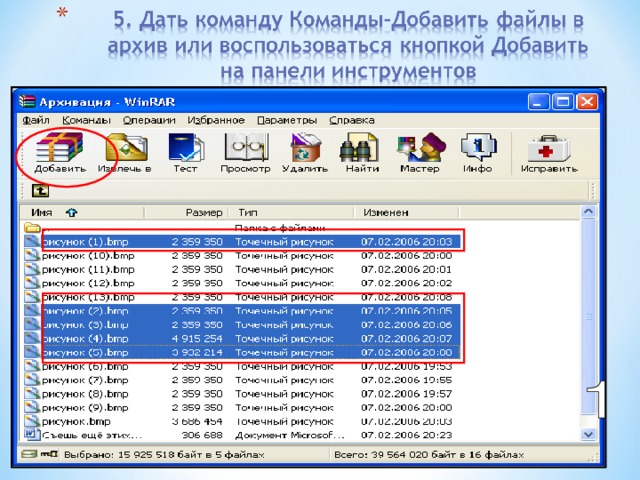Viewport: 640px width, 480px height.
Task: Open the Параметры menu
Action: click(x=285, y=120)
